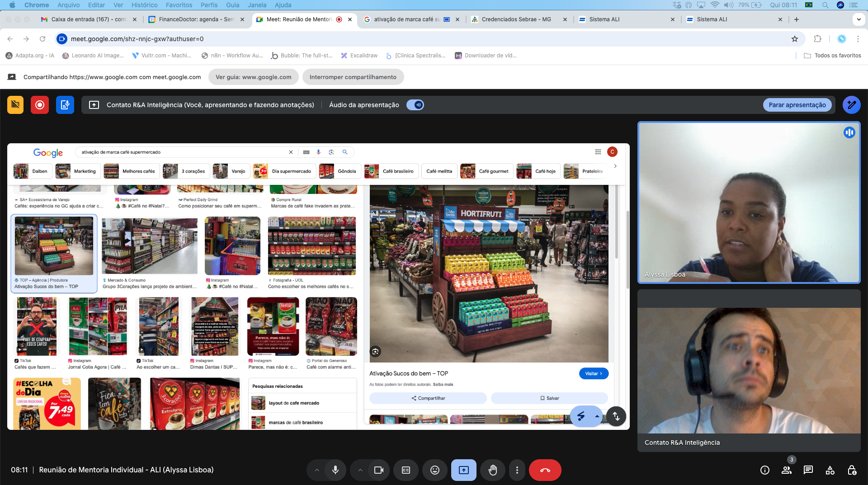868x485 pixels.
Task: Click Interromper compartilhamento button
Action: [353, 77]
